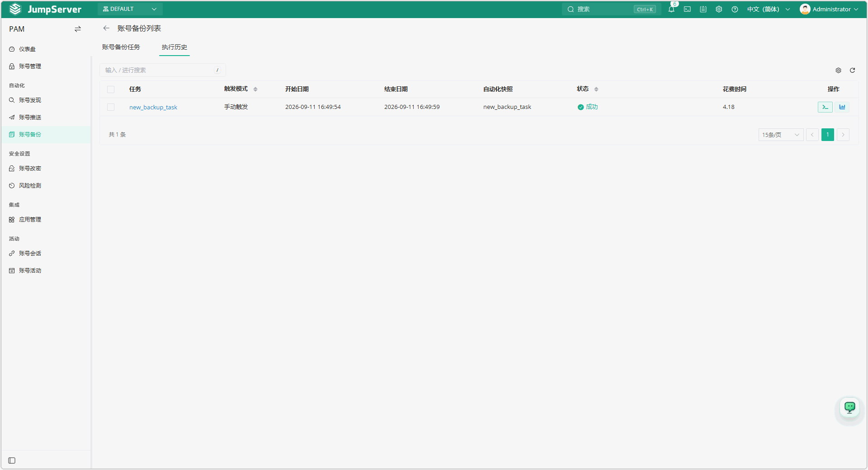The width and height of the screenshot is (868, 470).
Task: Open 账号推送 in the sidebar
Action: (46, 117)
